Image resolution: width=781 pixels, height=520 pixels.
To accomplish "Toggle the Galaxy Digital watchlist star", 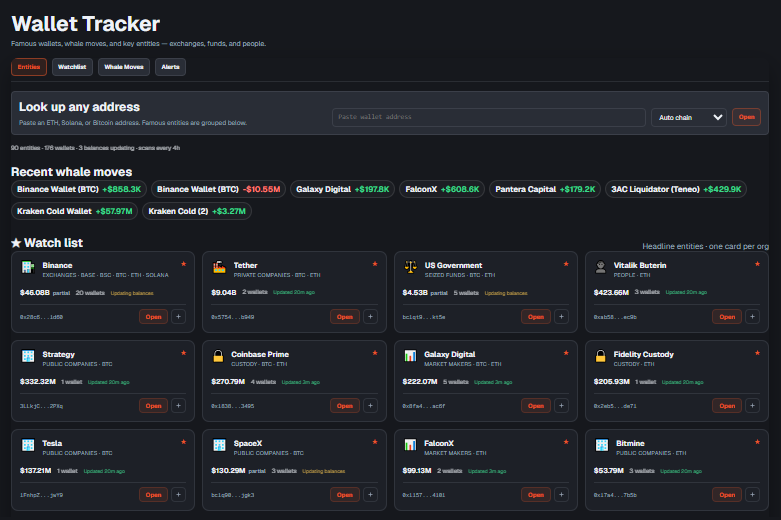I will [566, 353].
